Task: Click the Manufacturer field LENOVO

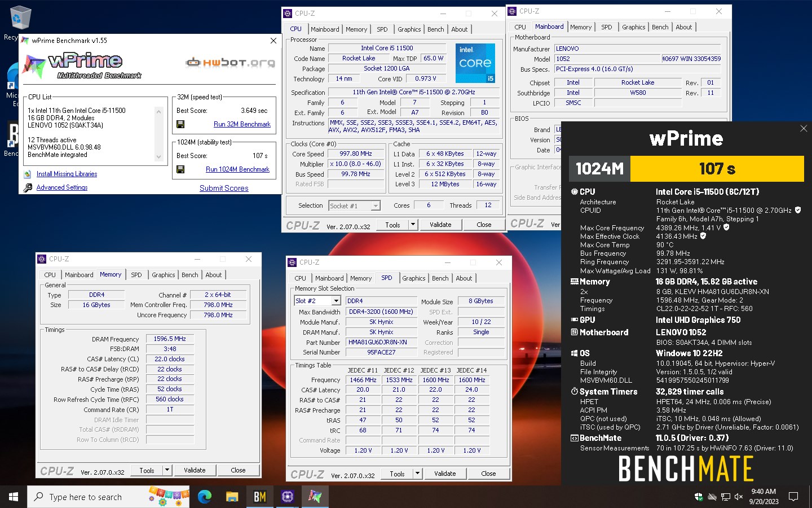Action: tap(638, 49)
